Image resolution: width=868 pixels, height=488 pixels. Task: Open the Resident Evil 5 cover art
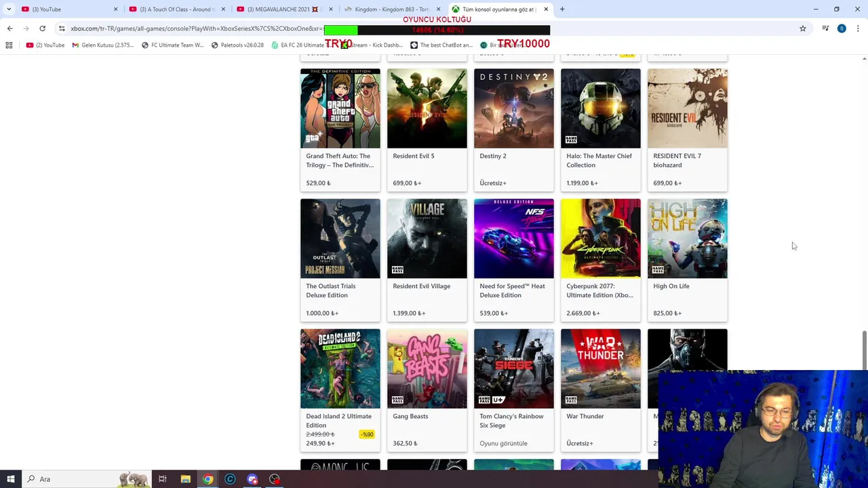[427, 108]
